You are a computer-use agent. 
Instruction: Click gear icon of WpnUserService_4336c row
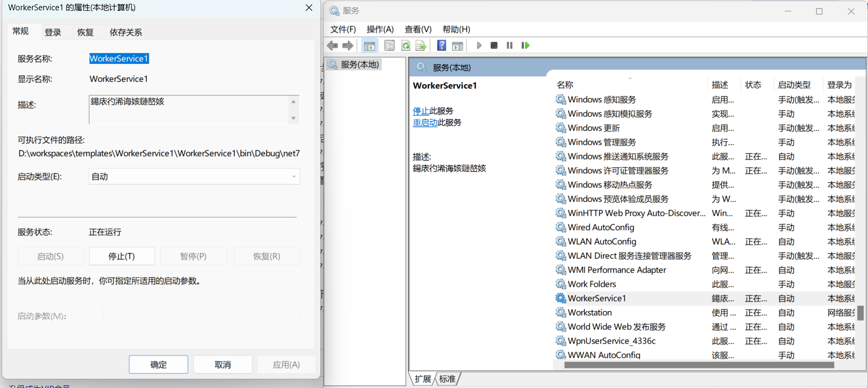pyautogui.click(x=561, y=341)
